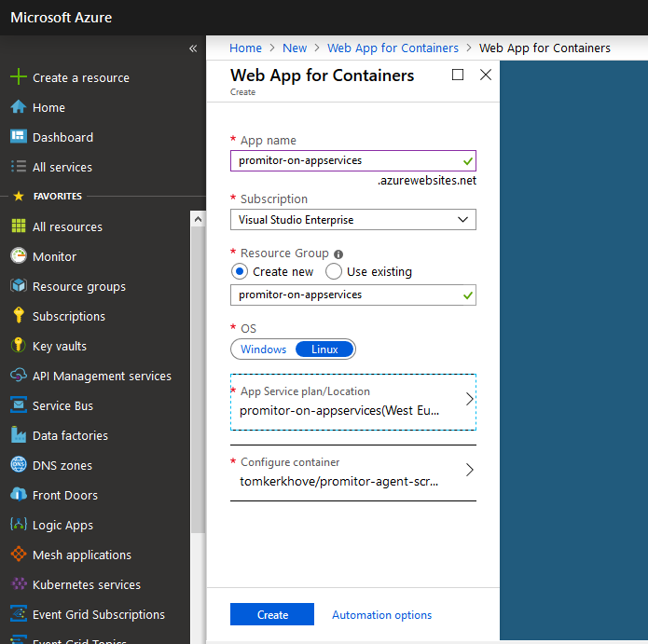Click the blue Create button
The width and height of the screenshot is (648, 644).
pos(272,614)
